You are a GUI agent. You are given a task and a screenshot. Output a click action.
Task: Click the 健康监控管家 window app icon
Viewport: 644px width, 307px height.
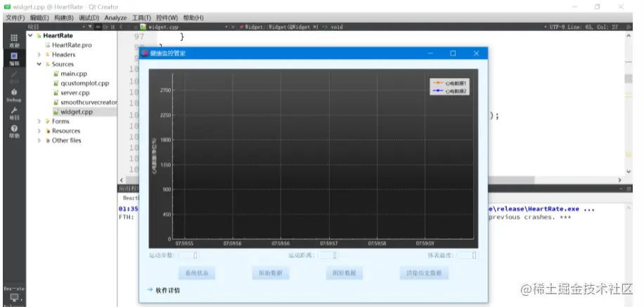[x=145, y=53]
